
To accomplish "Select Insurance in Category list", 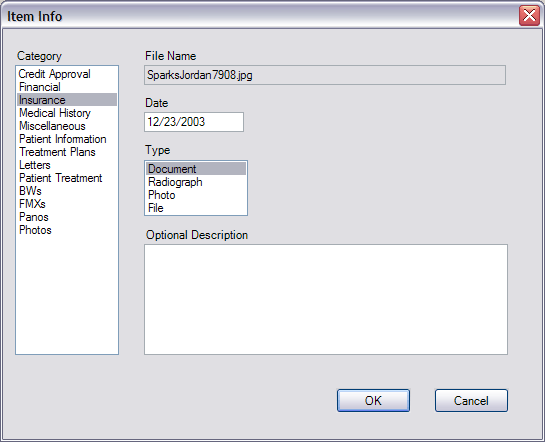I will (x=67, y=100).
